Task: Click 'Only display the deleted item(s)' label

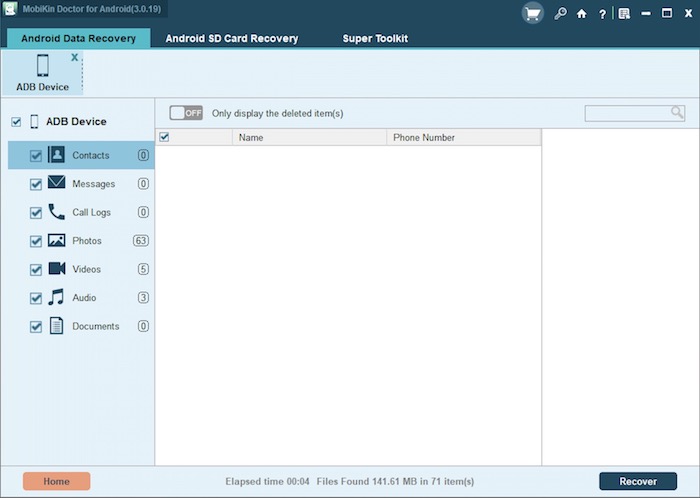Action: [x=278, y=113]
